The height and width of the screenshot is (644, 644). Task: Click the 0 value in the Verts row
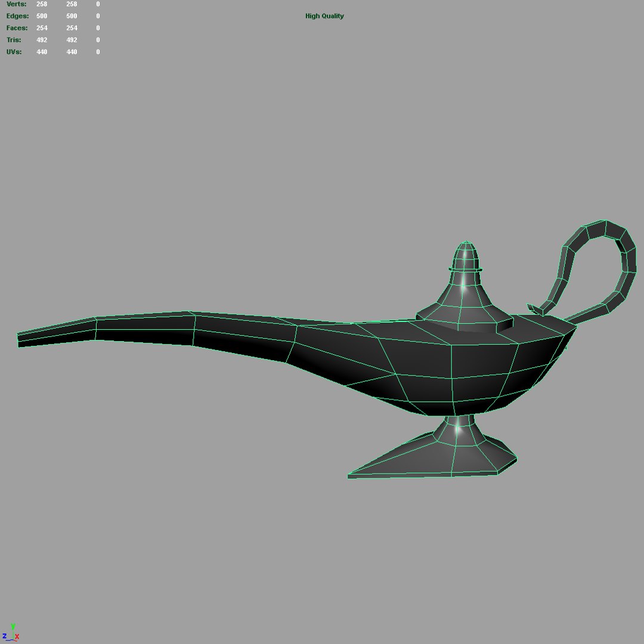pos(98,4)
